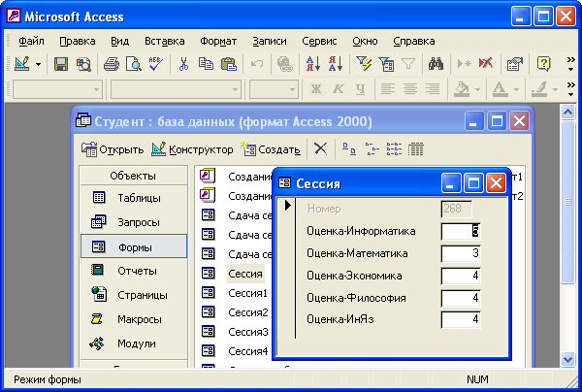Click the Undo arrow icon
582x392 pixels.
click(x=256, y=64)
